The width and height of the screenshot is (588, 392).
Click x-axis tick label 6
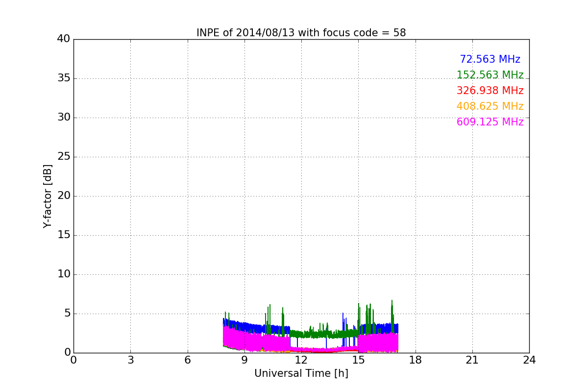pyautogui.click(x=188, y=360)
